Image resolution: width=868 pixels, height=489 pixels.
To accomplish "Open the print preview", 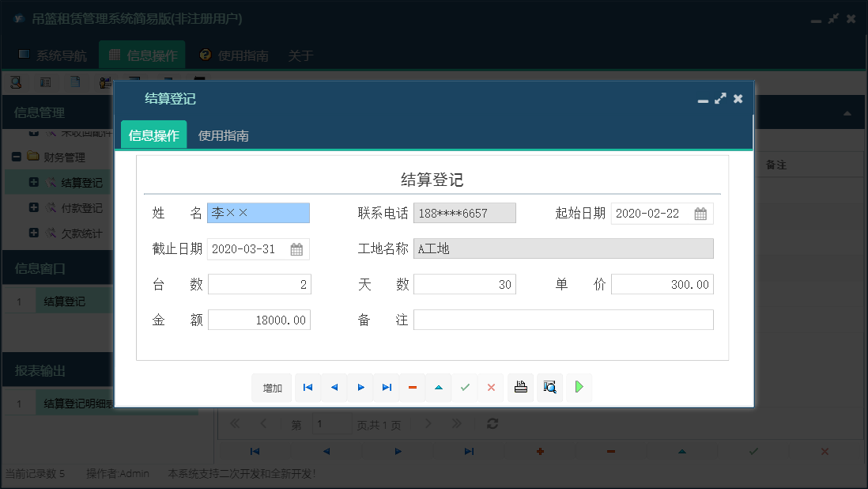I will [549, 388].
